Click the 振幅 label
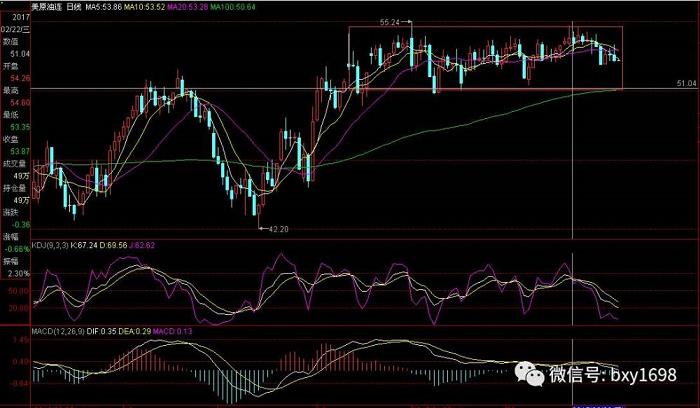This screenshot has width=700, height=408. tap(11, 261)
